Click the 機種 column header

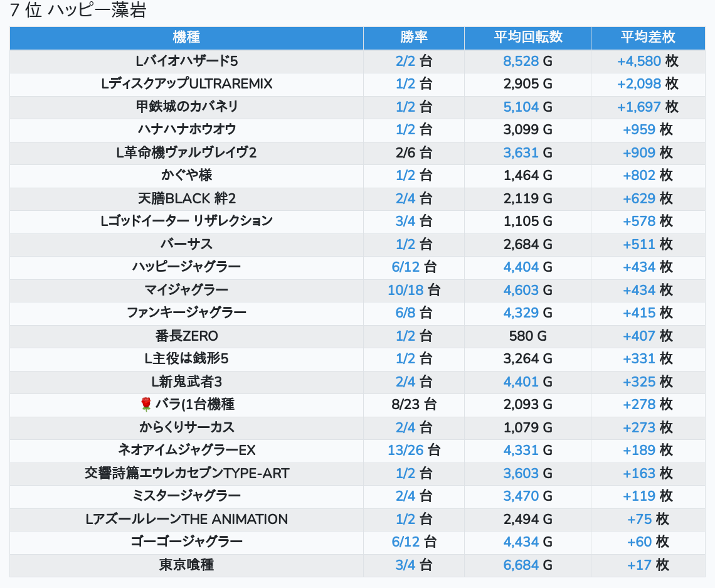pyautogui.click(x=186, y=37)
